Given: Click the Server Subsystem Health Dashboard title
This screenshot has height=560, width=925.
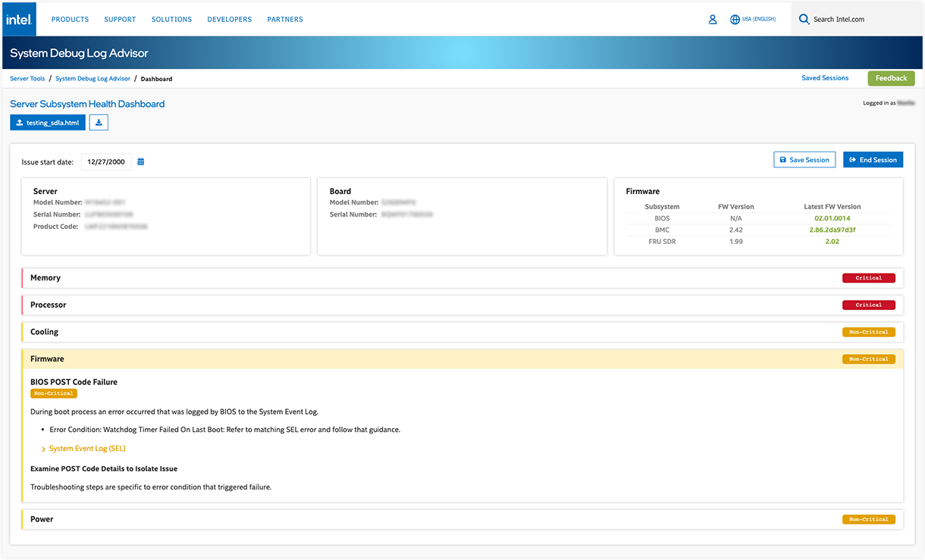Looking at the screenshot, I should click(x=87, y=104).
